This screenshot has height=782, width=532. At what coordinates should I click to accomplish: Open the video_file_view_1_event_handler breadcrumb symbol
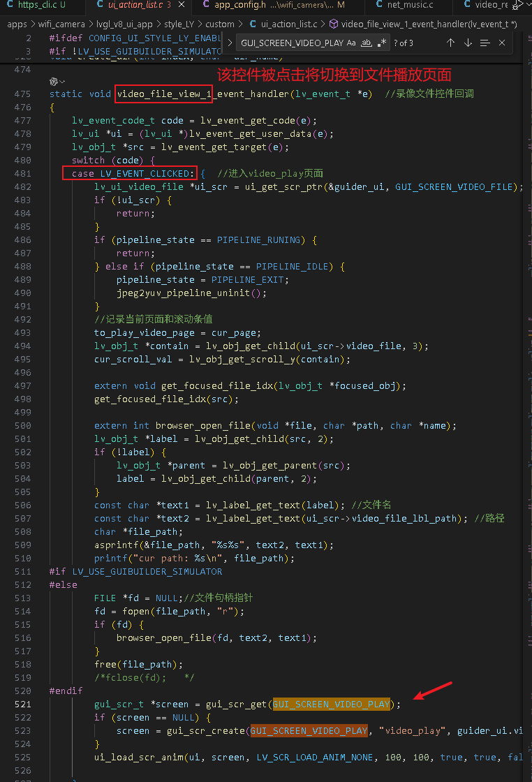(x=429, y=24)
